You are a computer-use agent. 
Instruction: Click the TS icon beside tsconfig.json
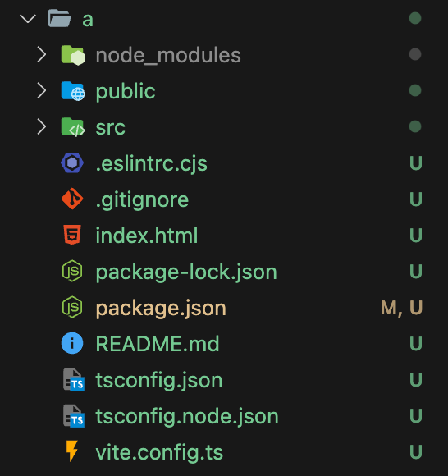coord(74,379)
